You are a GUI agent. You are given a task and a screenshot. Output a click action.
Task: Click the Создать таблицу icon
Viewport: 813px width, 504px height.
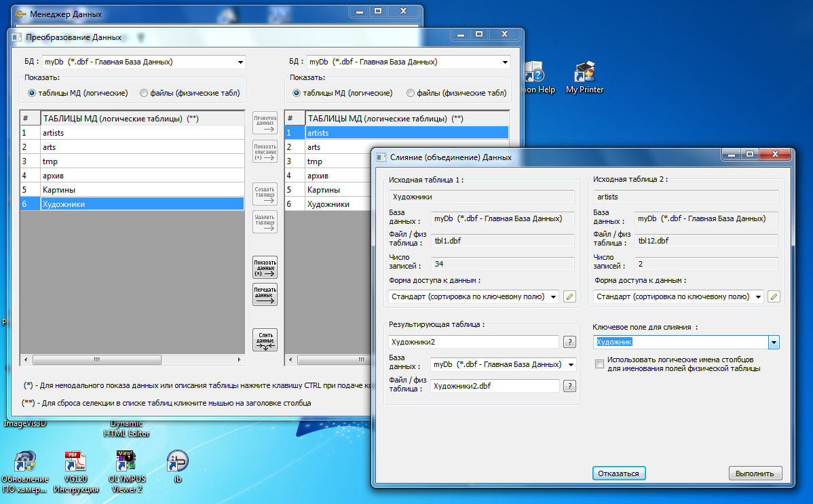pos(264,193)
